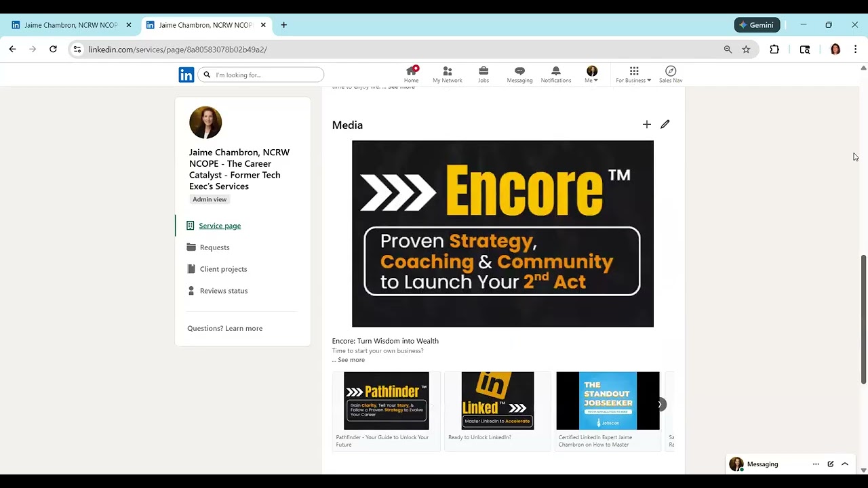Screen dimensions: 868x488
Task: Expand the Messaging overlay chevron
Action: 845,464
